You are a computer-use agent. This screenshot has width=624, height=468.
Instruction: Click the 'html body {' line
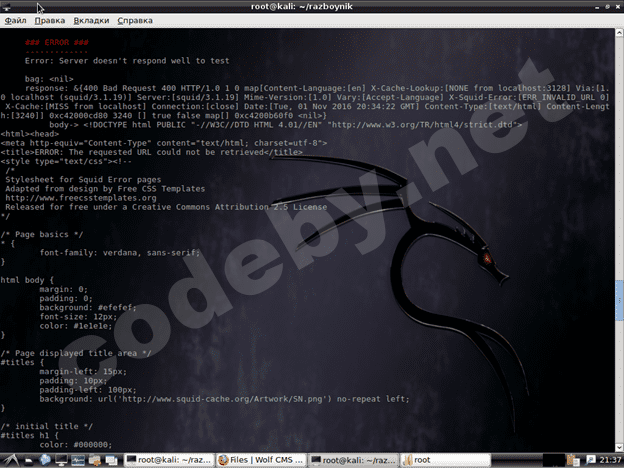point(27,281)
